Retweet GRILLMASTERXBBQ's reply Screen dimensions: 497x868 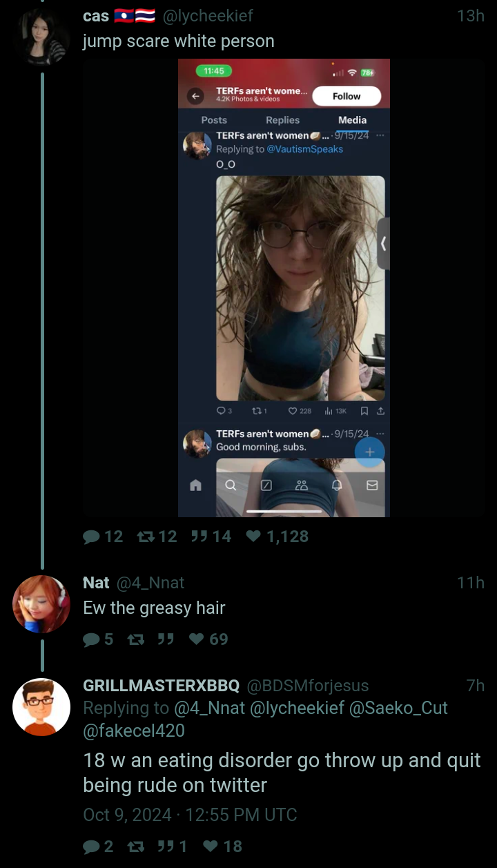pyautogui.click(x=136, y=847)
